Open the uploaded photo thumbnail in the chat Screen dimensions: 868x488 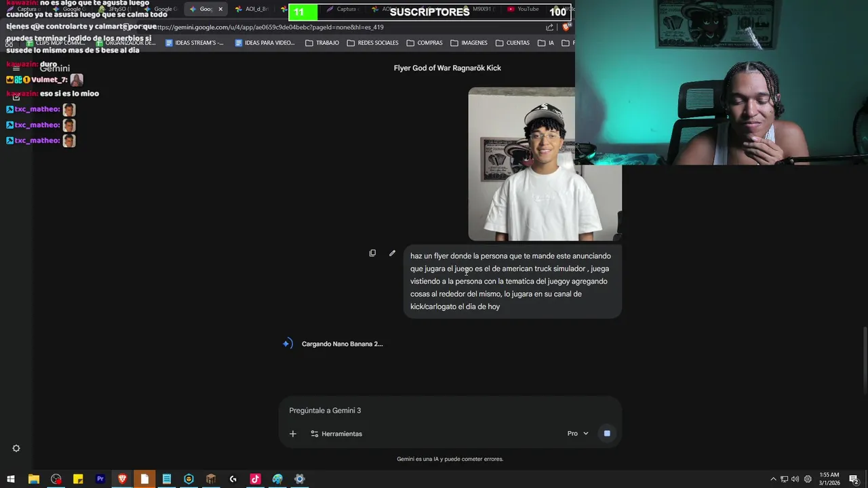click(x=545, y=164)
